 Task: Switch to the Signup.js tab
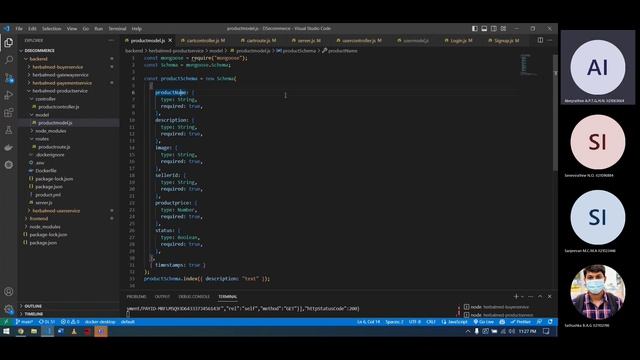(x=504, y=40)
